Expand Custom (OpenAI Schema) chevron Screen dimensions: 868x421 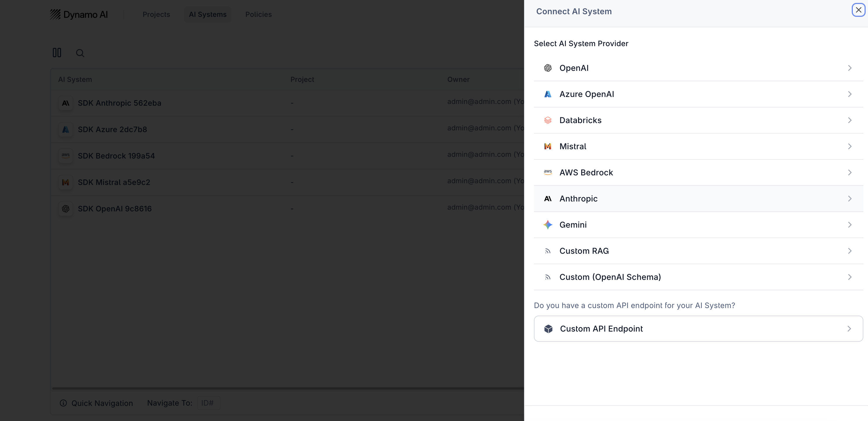(849, 277)
